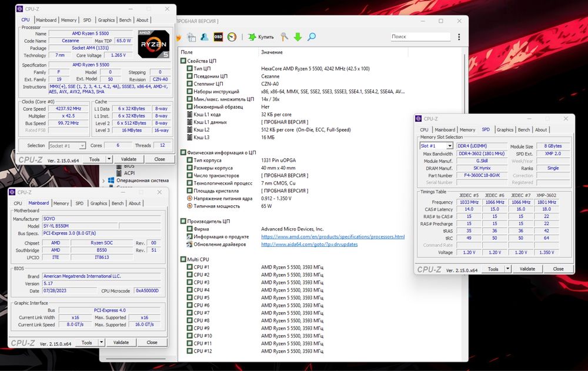The image size is (588, 371).
Task: Open Memory tab in the Mainboard CPU-Z window
Action: (61, 203)
